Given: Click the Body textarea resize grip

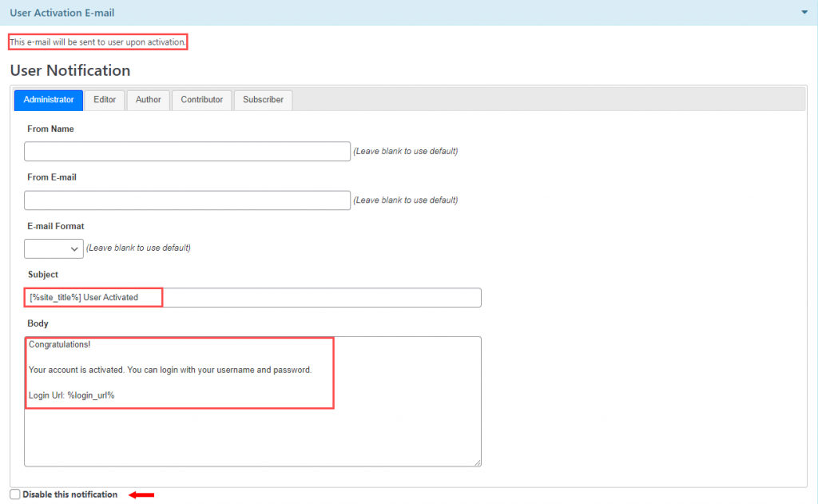Looking at the screenshot, I should pos(477,462).
